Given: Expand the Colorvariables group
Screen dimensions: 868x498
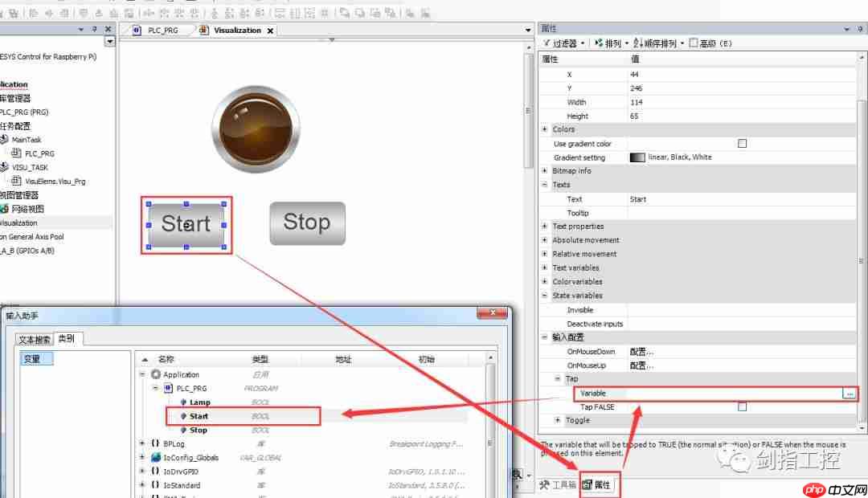Looking at the screenshot, I should pyautogui.click(x=544, y=281).
